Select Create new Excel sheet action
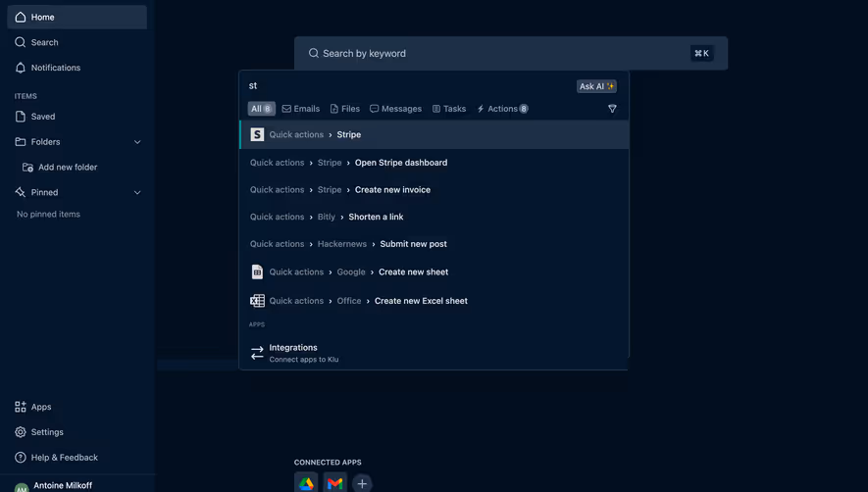868x492 pixels. click(x=434, y=301)
